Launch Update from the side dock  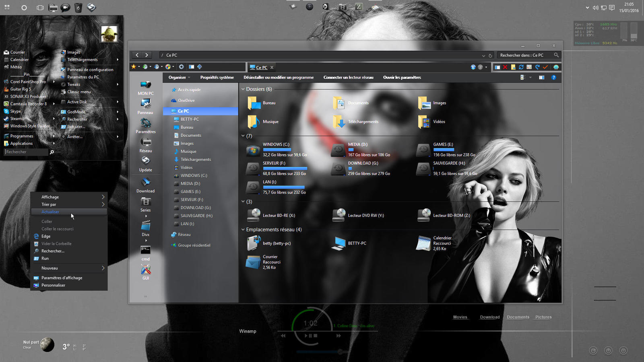[146, 164]
